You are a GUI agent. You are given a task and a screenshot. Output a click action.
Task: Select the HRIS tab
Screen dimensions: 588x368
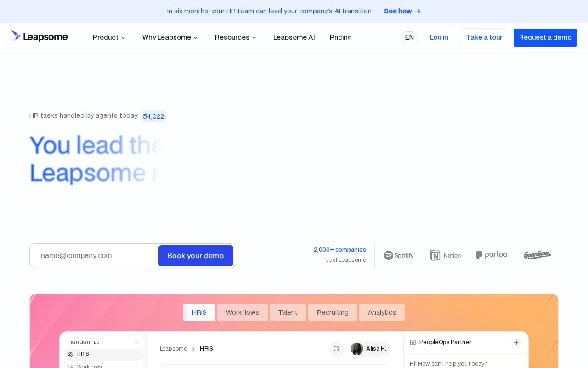(199, 312)
